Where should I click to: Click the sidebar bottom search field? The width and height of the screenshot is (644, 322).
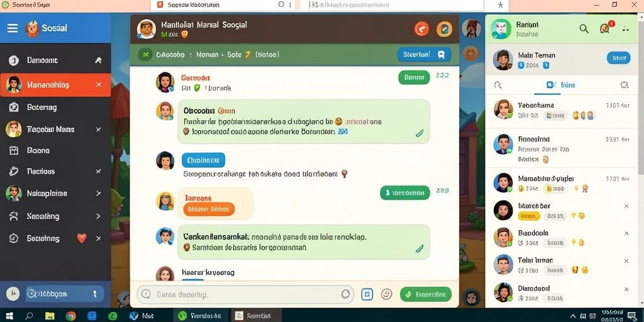click(65, 294)
